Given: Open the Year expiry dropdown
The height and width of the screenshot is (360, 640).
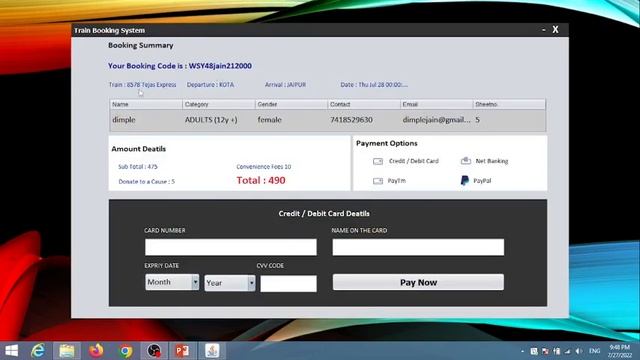Looking at the screenshot, I should pyautogui.click(x=230, y=283).
